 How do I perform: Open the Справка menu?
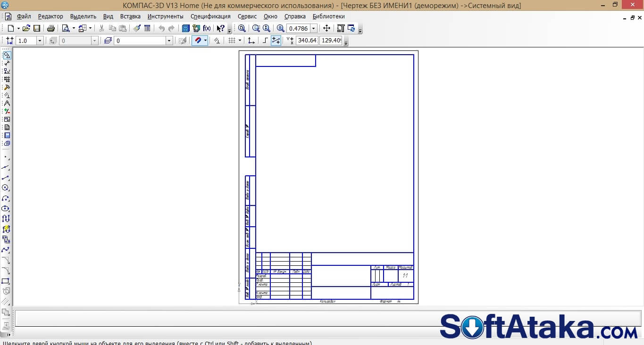295,16
